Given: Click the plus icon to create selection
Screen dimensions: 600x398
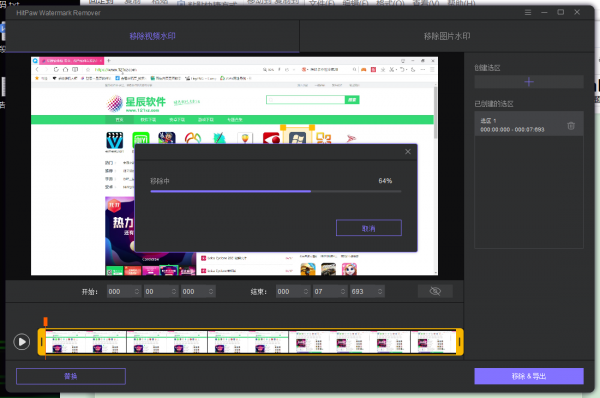Looking at the screenshot, I should (529, 82).
